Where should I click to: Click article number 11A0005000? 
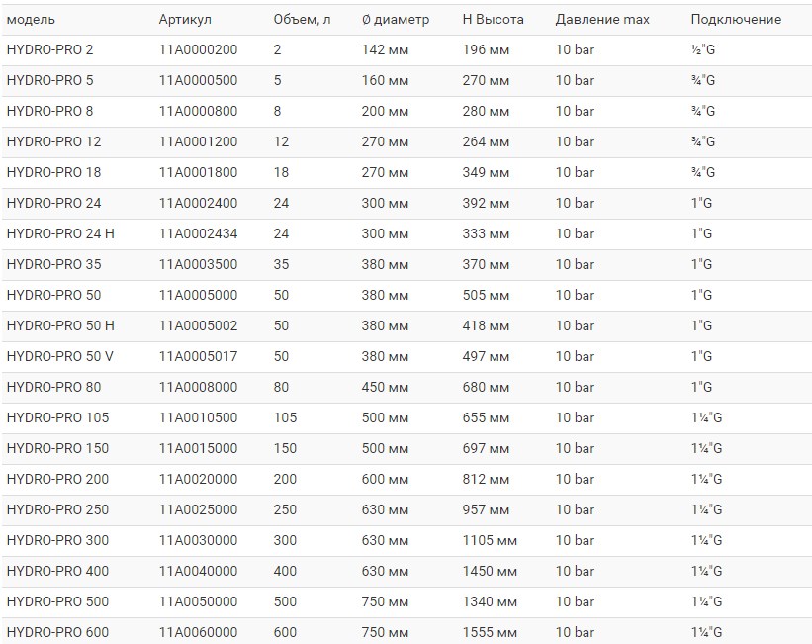pos(199,295)
